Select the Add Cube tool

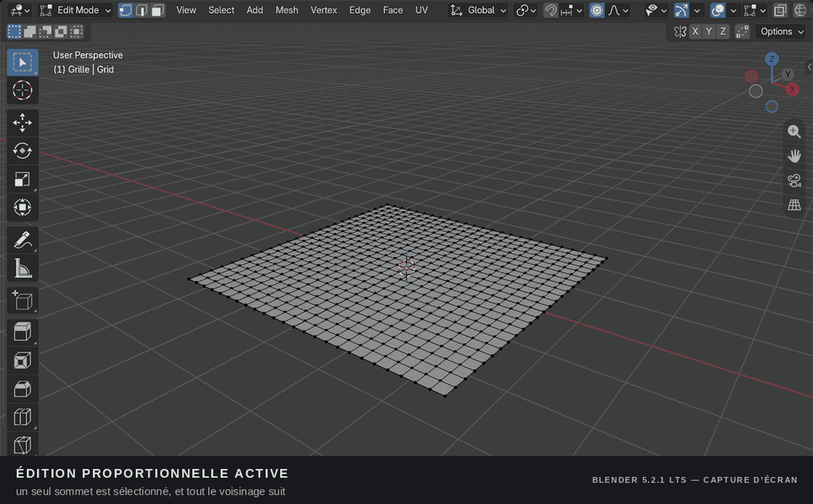[22, 301]
